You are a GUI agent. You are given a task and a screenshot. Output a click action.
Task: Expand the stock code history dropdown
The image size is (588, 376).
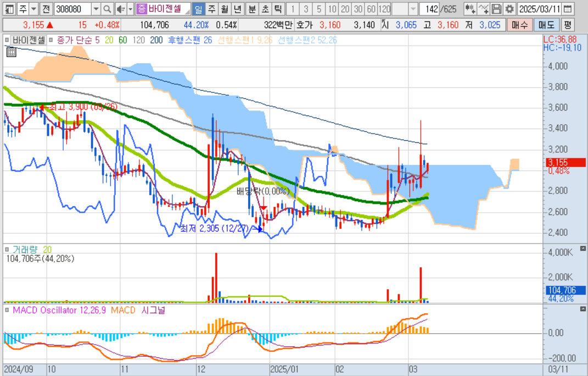pos(96,9)
